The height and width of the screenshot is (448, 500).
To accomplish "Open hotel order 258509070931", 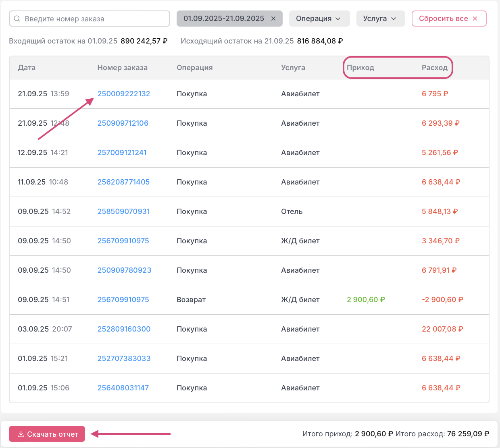I will click(x=124, y=212).
